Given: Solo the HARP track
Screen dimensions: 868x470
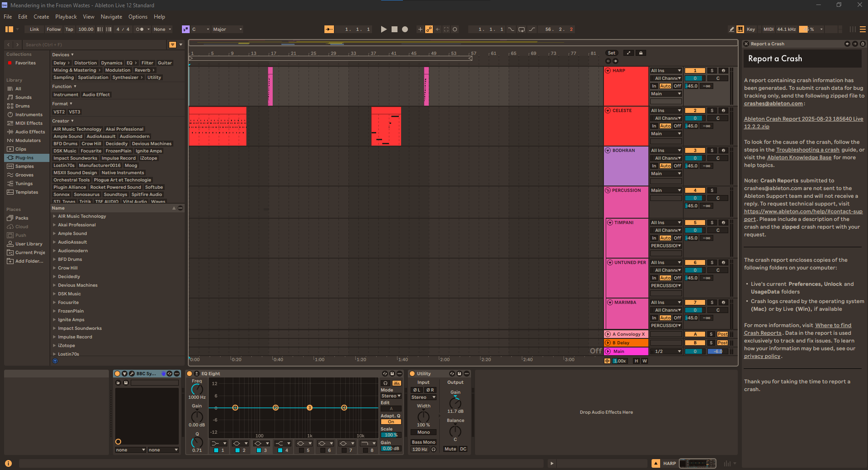Looking at the screenshot, I should (x=712, y=71).
